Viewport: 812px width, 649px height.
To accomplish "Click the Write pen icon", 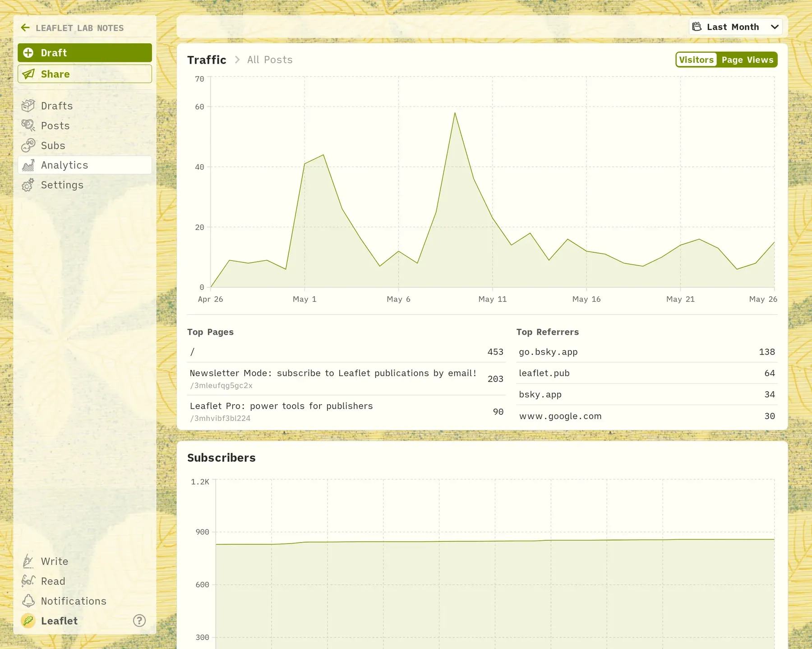I will (x=28, y=561).
